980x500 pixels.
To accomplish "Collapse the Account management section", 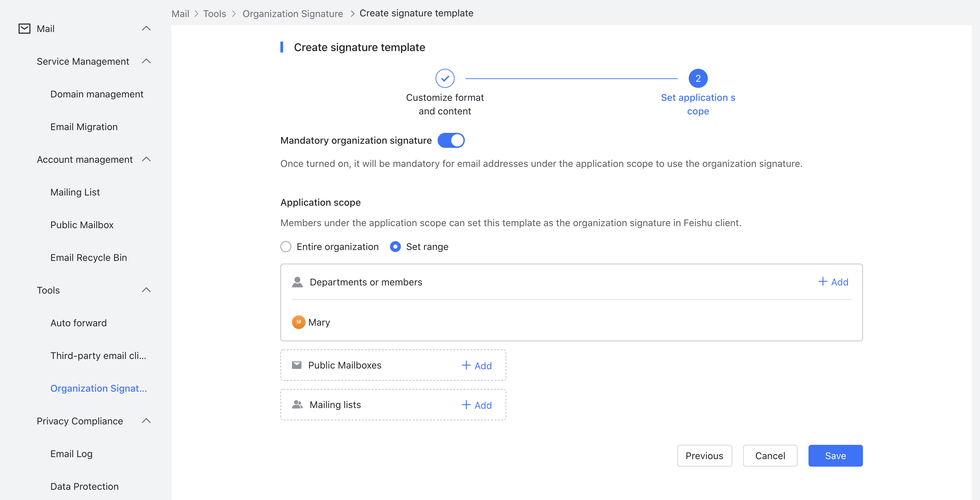I will click(x=147, y=159).
